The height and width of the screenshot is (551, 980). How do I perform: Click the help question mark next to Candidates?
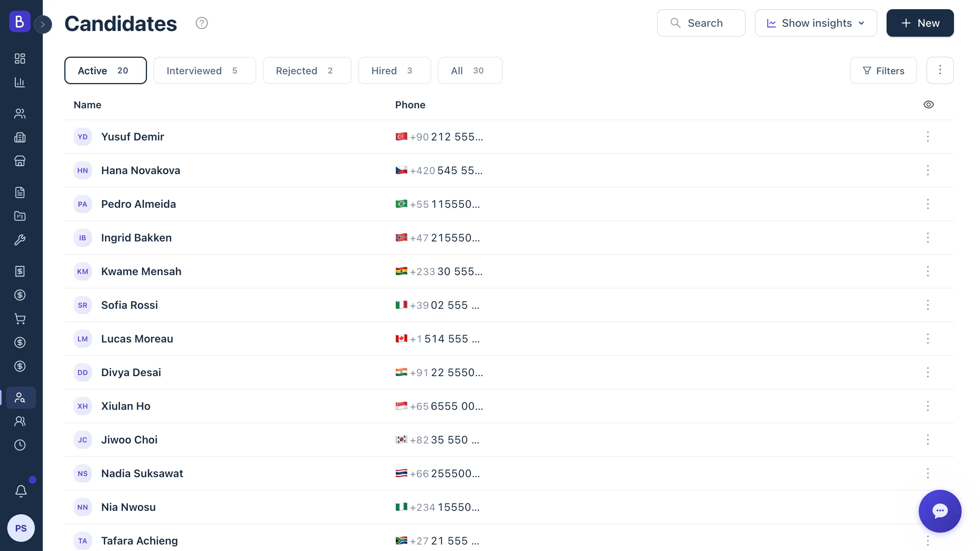(202, 23)
